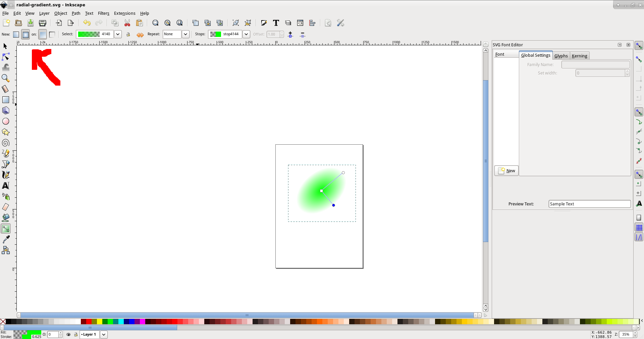Increase the Set width stepper
Image resolution: width=644 pixels, height=339 pixels.
[627, 71]
